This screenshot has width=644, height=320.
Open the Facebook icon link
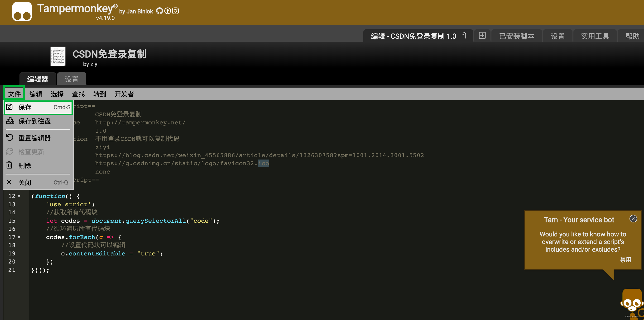point(168,11)
